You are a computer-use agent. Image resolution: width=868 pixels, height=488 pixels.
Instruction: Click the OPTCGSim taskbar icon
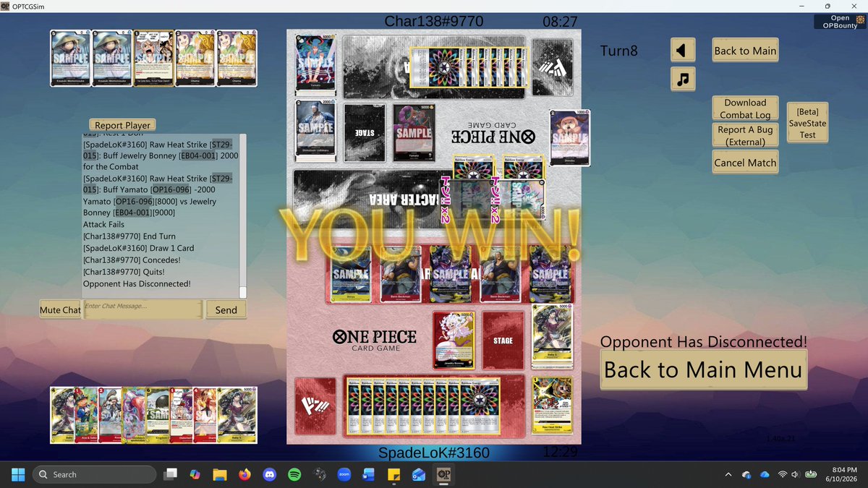pyautogui.click(x=443, y=474)
